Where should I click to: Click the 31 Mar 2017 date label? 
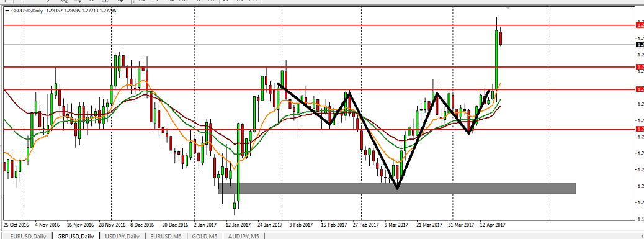click(462, 225)
